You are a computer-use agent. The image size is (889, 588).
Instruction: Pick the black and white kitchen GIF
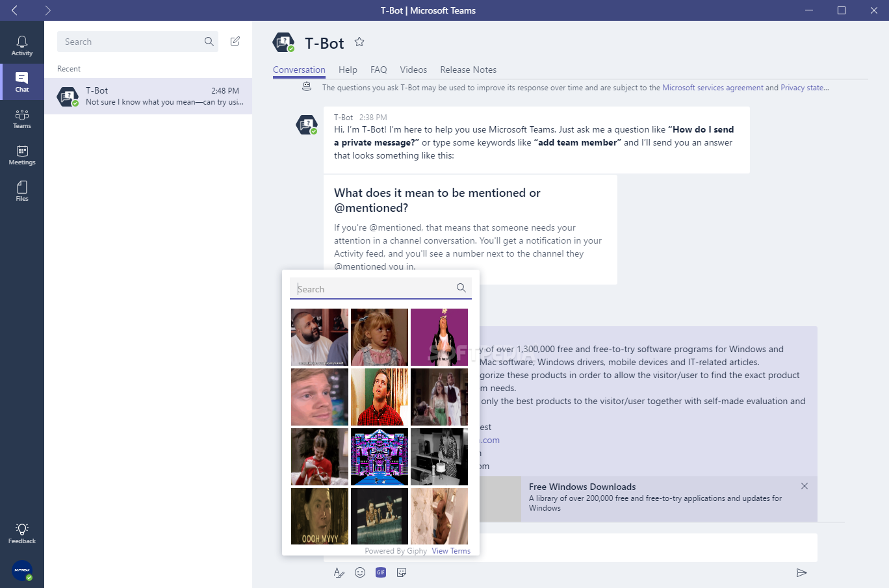point(439,457)
